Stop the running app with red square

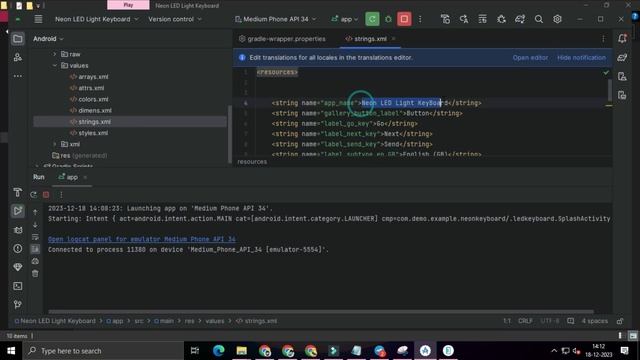404,19
